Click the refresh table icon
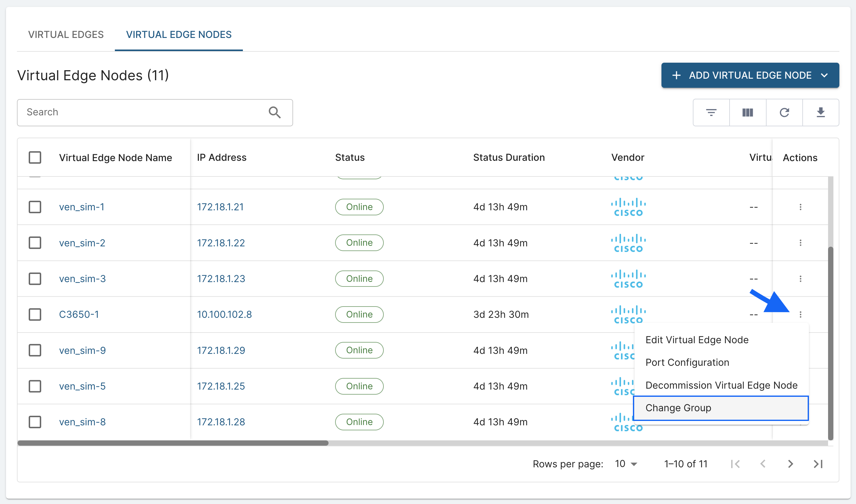 (x=784, y=113)
